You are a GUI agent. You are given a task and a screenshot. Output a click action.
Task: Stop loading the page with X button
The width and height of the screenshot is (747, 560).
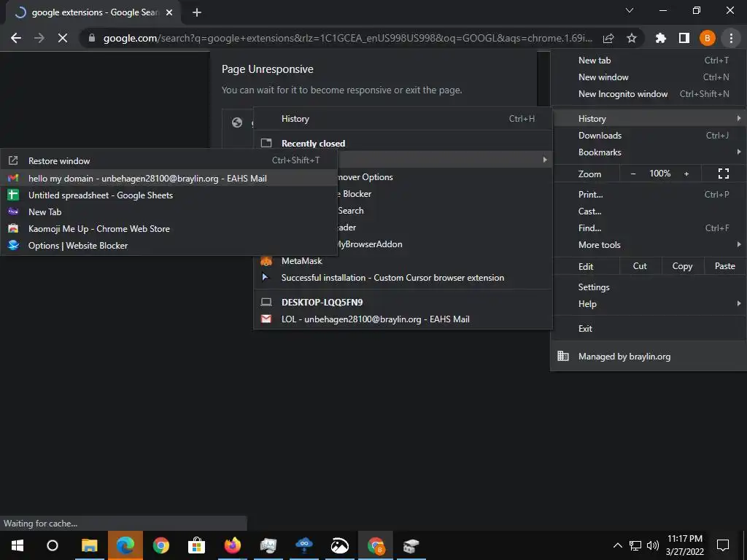[63, 38]
